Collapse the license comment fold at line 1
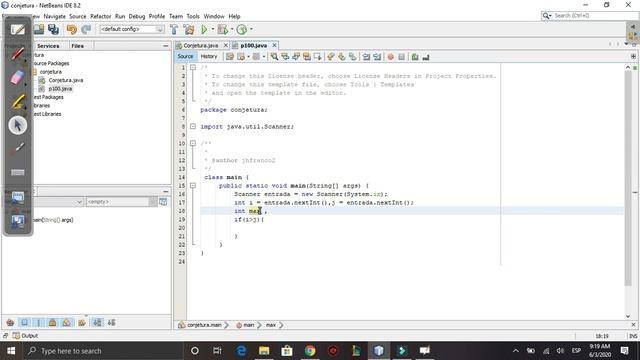 (x=193, y=67)
